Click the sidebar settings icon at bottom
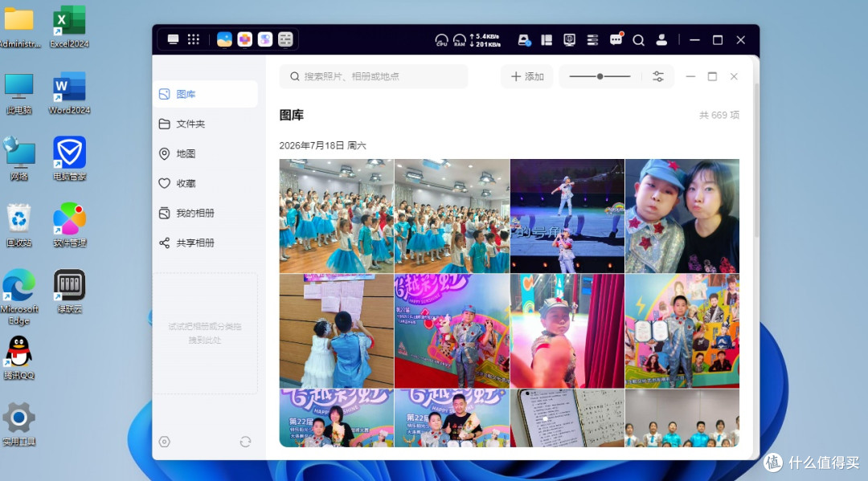Screen dimensions: 868x481 (x=165, y=442)
